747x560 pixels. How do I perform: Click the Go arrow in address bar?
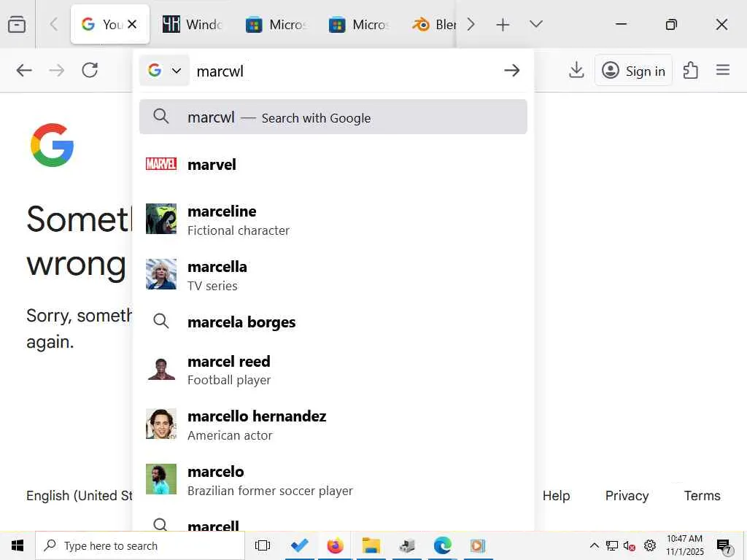point(512,70)
